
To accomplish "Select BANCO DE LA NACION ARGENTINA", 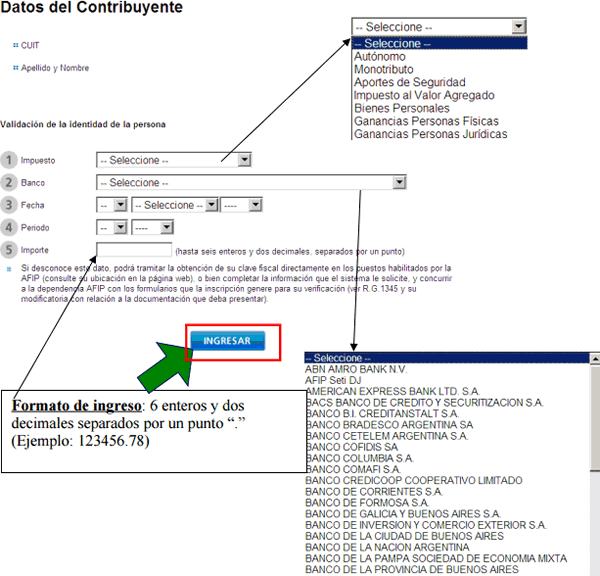I will pyautogui.click(x=387, y=547).
